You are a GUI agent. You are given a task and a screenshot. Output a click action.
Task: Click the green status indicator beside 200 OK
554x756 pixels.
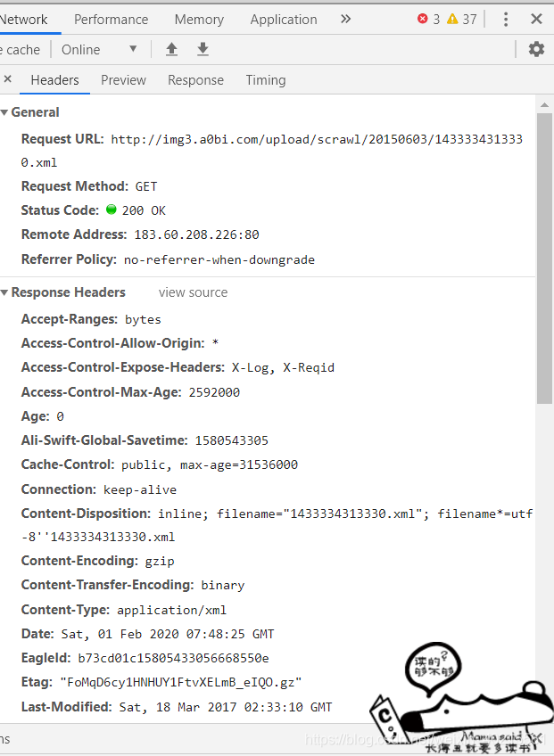[x=112, y=210]
